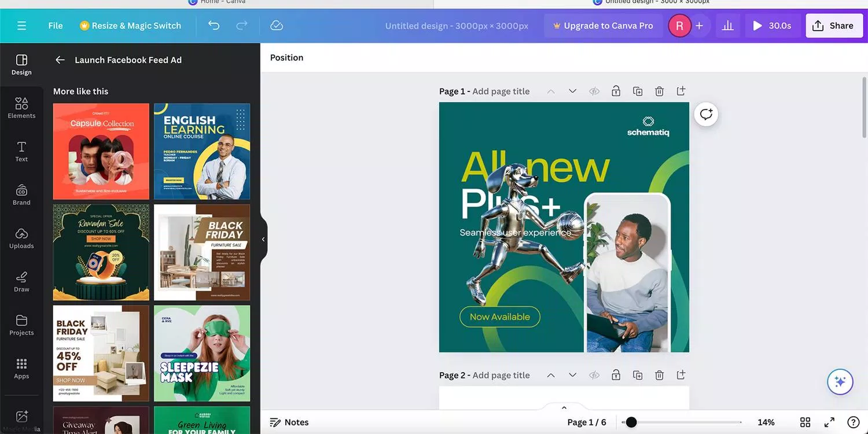Select the Sleepezie Mask template thumbnail
The image size is (868, 434).
(x=201, y=353)
